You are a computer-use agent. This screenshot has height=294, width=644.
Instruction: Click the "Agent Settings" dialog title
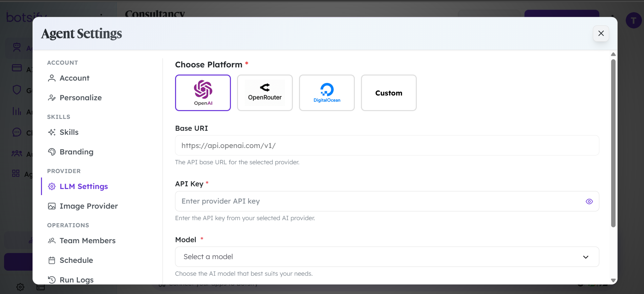(x=82, y=34)
